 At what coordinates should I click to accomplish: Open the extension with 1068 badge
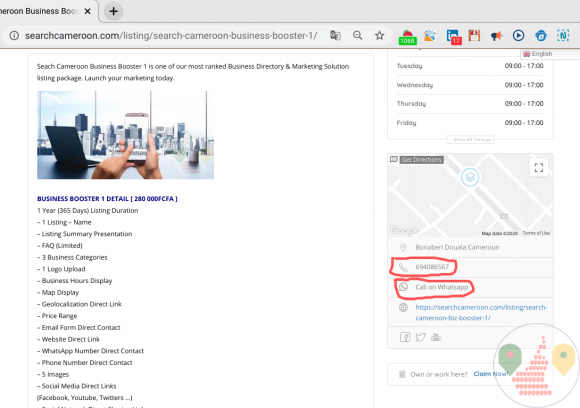click(407, 37)
